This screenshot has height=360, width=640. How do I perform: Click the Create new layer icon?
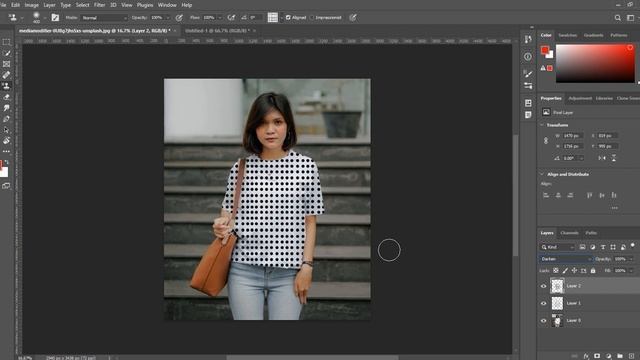click(631, 356)
